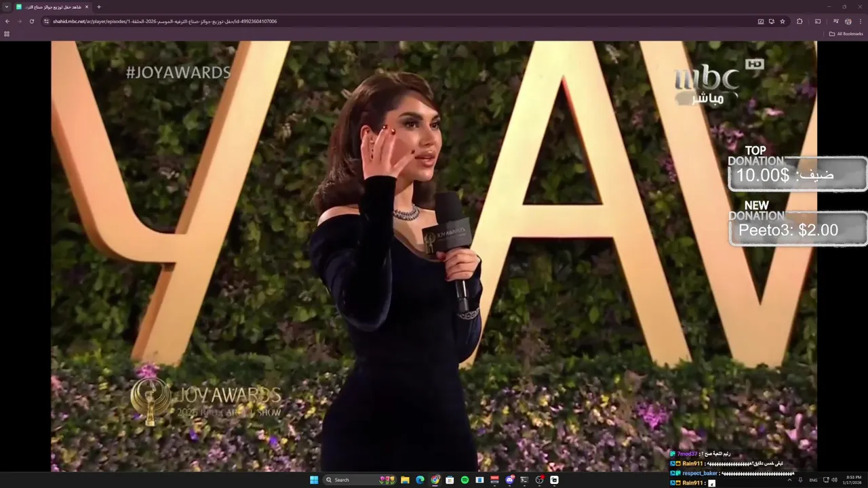Show hidden system tray icons
The image size is (868, 488).
pos(789,480)
